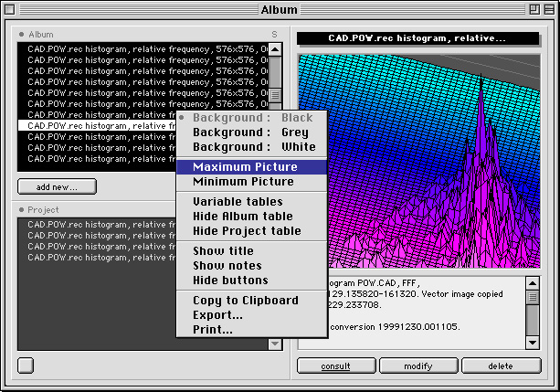The image size is (560, 392).
Task: Click notes area scroll down arrow
Action: (x=533, y=342)
